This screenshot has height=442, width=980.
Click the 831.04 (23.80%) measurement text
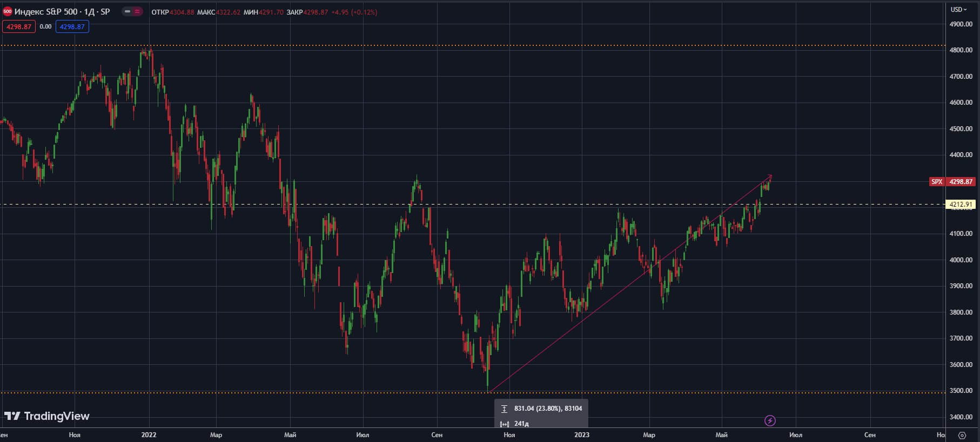pos(548,409)
